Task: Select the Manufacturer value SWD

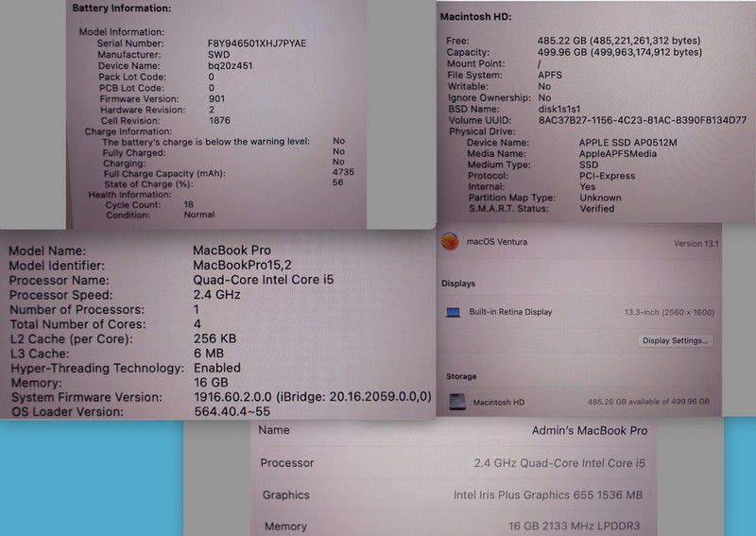Action: pos(219,55)
